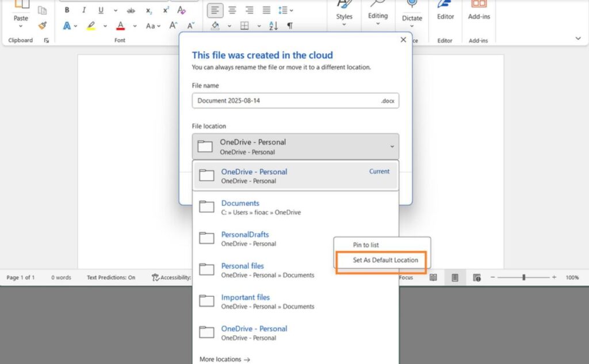This screenshot has width=589, height=364.
Task: Open shading color dropdown arrow
Action: [x=229, y=26]
